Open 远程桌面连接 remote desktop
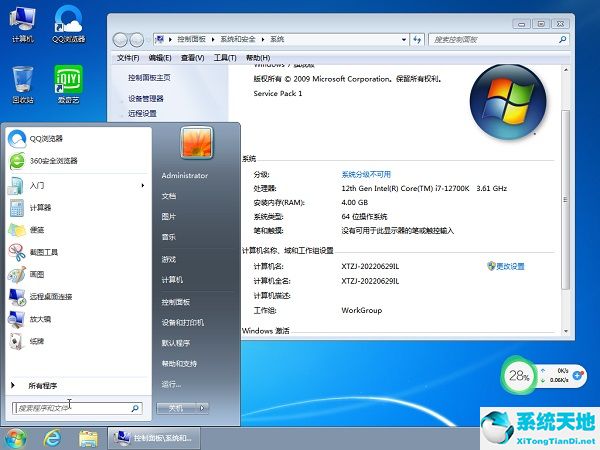Image resolution: width=600 pixels, height=450 pixels. (x=50, y=297)
